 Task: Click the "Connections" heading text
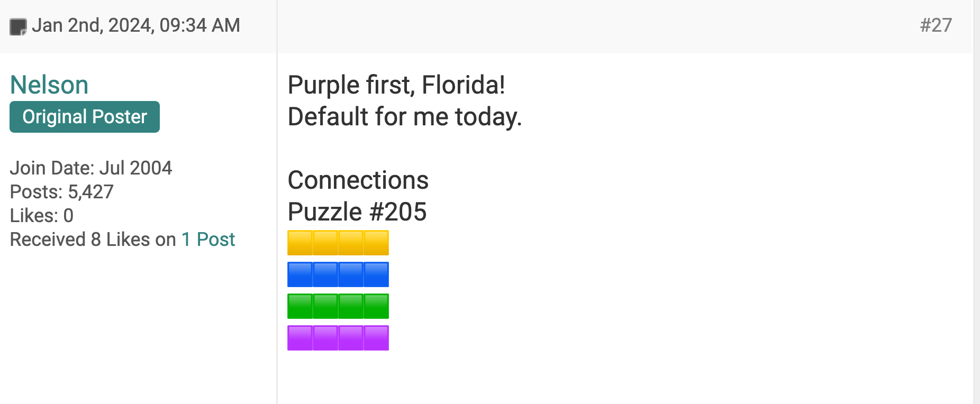pos(358,180)
